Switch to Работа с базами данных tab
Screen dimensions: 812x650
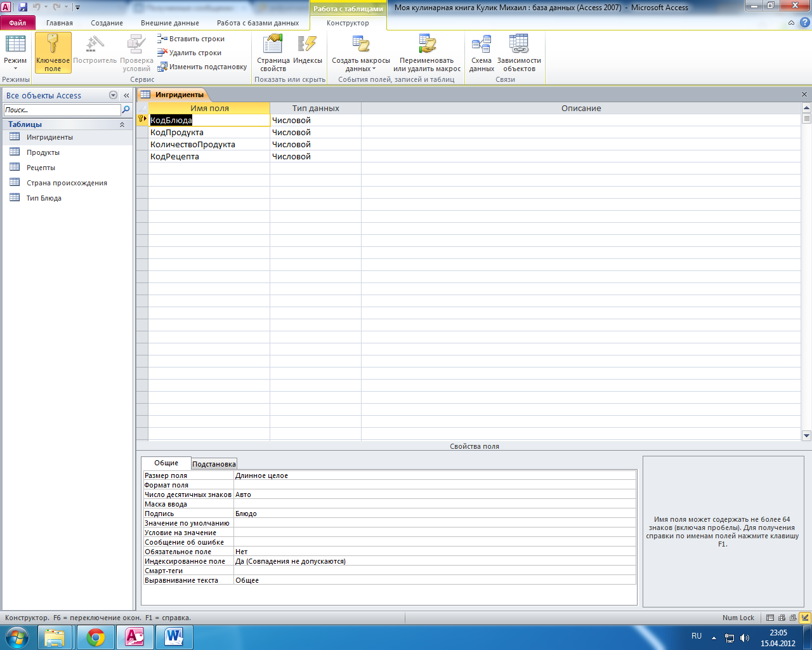pyautogui.click(x=258, y=23)
